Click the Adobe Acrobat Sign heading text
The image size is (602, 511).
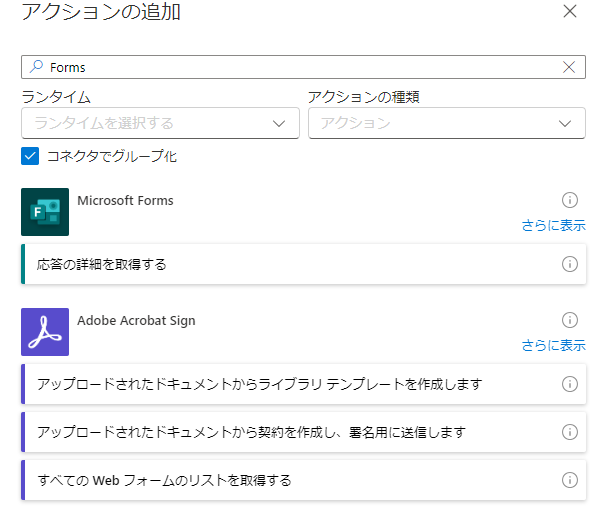(136, 321)
